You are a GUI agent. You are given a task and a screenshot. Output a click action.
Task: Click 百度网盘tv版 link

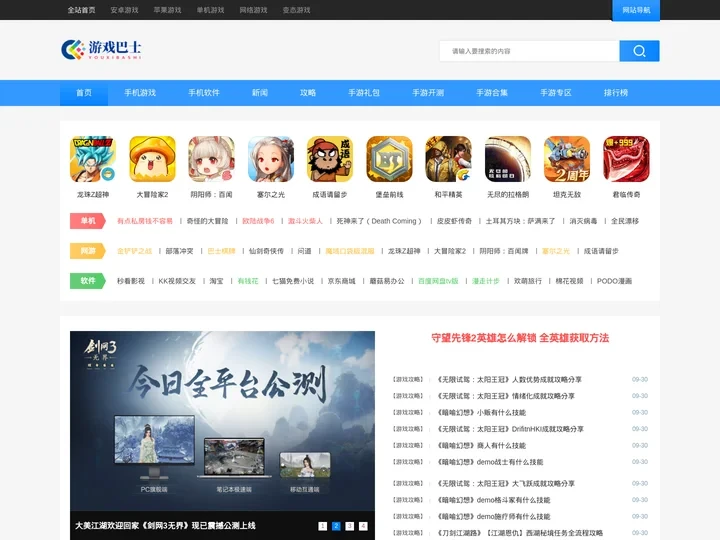(x=438, y=281)
